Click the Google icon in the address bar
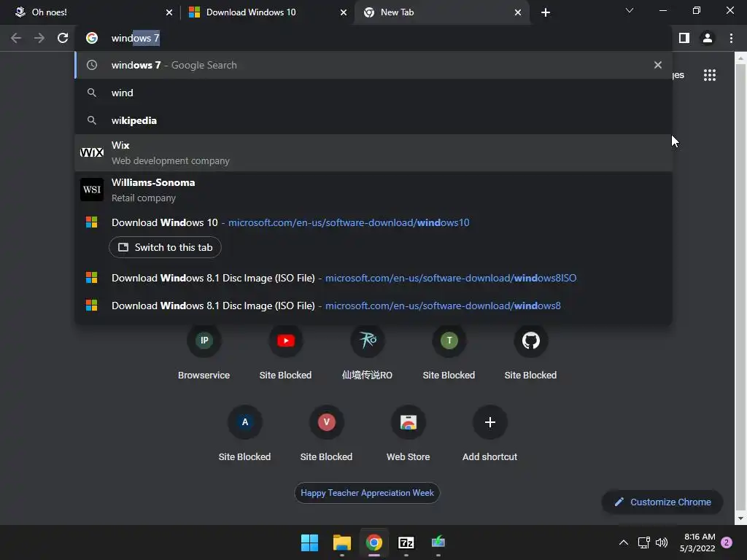This screenshot has width=747, height=560. (x=92, y=38)
